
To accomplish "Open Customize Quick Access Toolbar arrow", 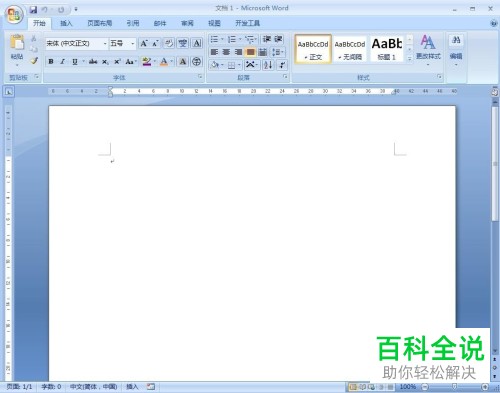I will [x=76, y=10].
